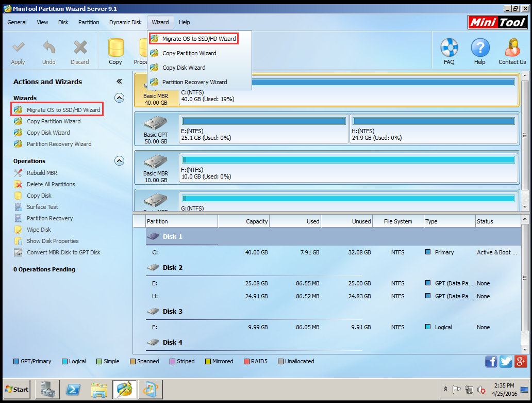
Task: Select the H: NTFS partition block in disk map
Action: [434, 129]
